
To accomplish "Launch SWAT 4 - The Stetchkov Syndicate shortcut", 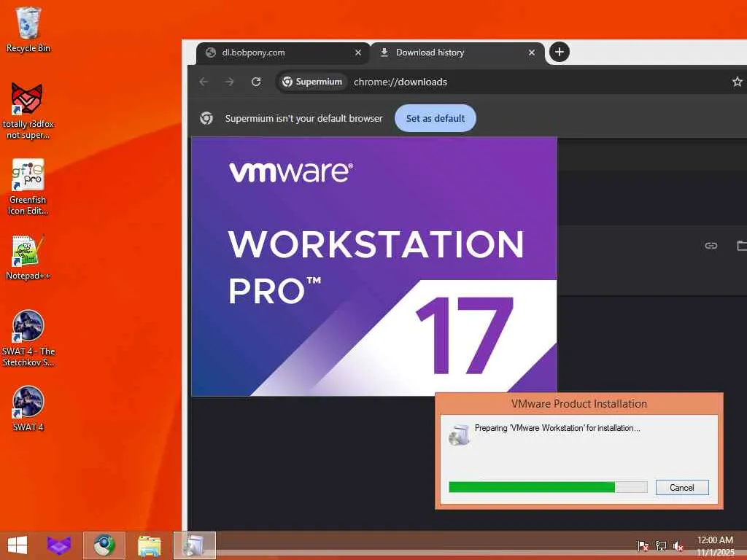I will [28, 338].
